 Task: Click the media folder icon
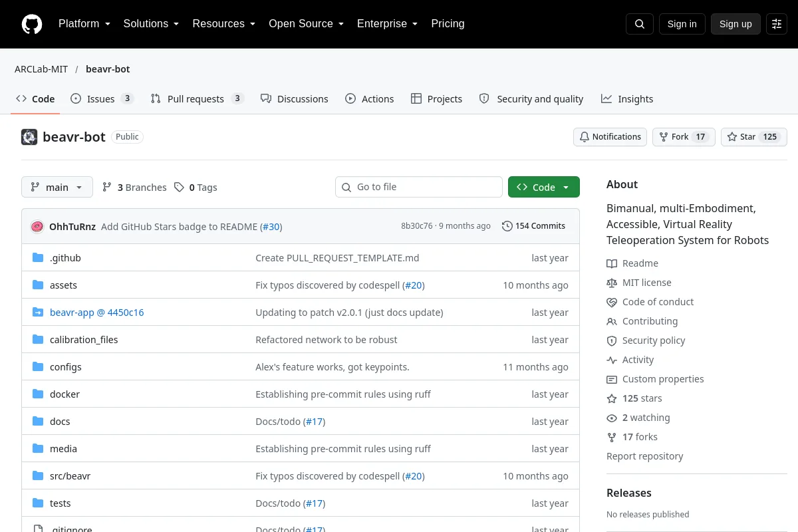point(38,448)
